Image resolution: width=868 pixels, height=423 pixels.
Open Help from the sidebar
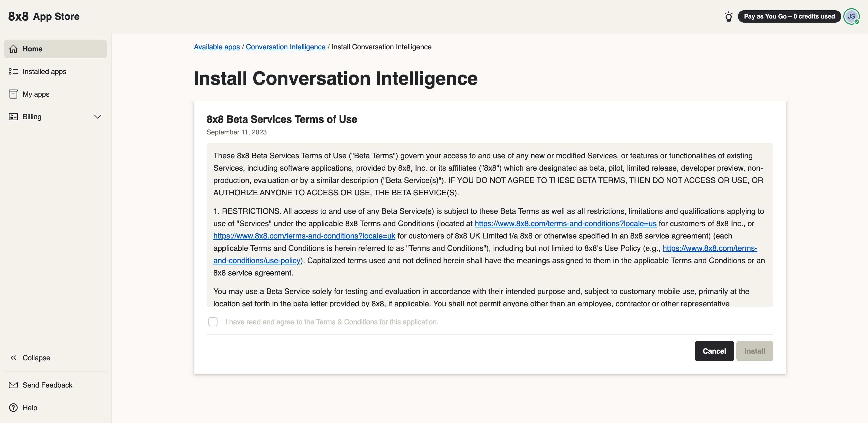coord(56,408)
